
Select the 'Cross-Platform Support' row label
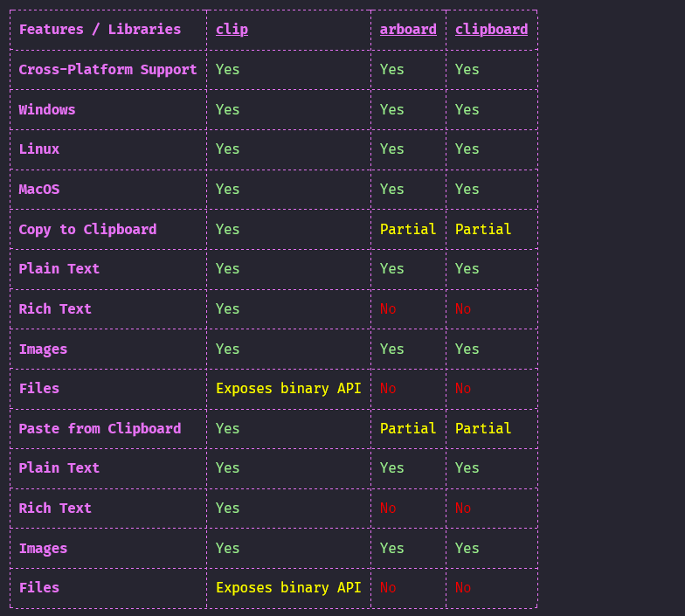coord(107,70)
